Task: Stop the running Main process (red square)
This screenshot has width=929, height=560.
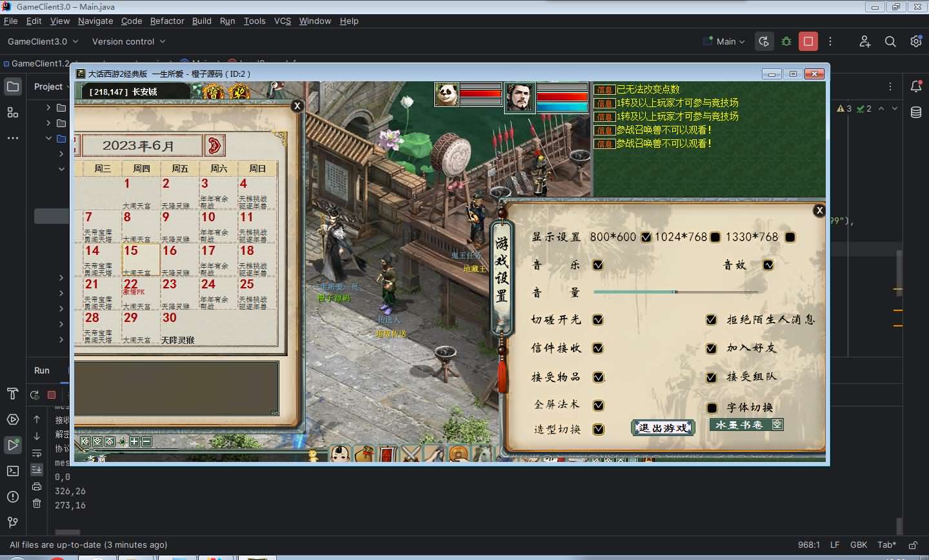Action: click(x=808, y=41)
